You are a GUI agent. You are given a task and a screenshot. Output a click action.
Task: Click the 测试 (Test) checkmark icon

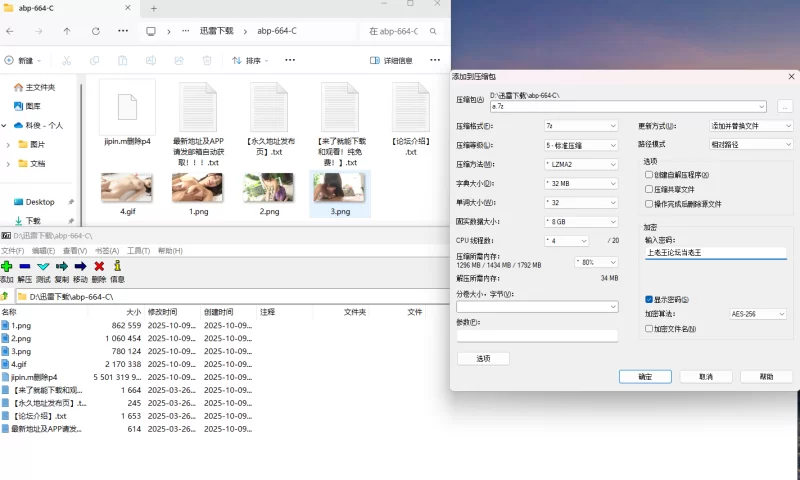pyautogui.click(x=43, y=266)
